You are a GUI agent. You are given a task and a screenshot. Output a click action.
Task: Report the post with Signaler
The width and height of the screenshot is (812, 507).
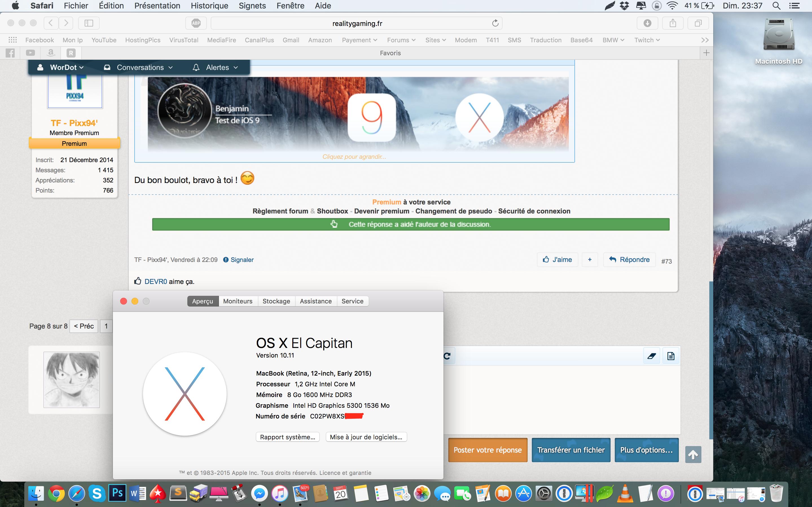pos(238,260)
